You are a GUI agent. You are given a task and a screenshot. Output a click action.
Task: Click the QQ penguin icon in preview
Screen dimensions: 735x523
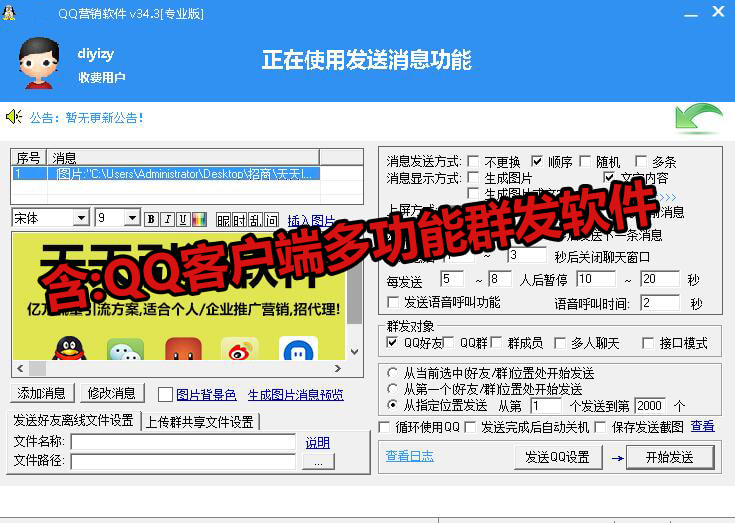click(69, 348)
